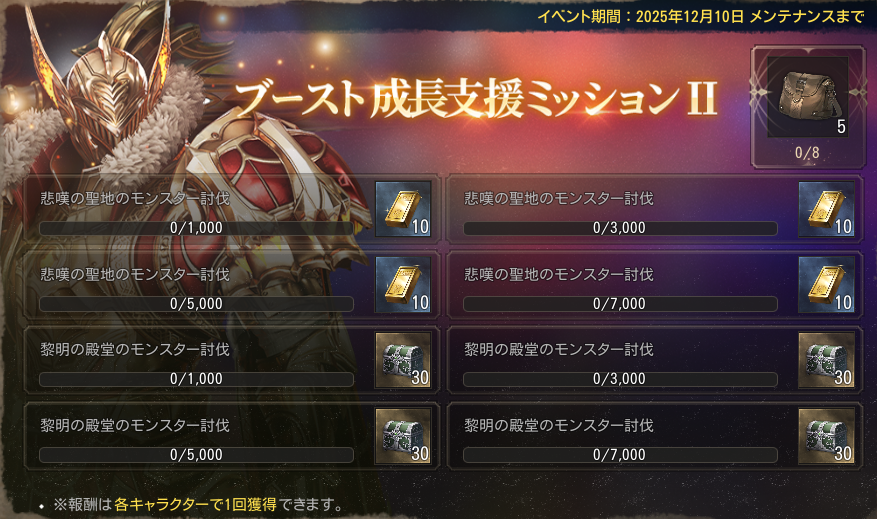Click the 0/3,000 progress bar for 悲嘆の聖地

[620, 228]
